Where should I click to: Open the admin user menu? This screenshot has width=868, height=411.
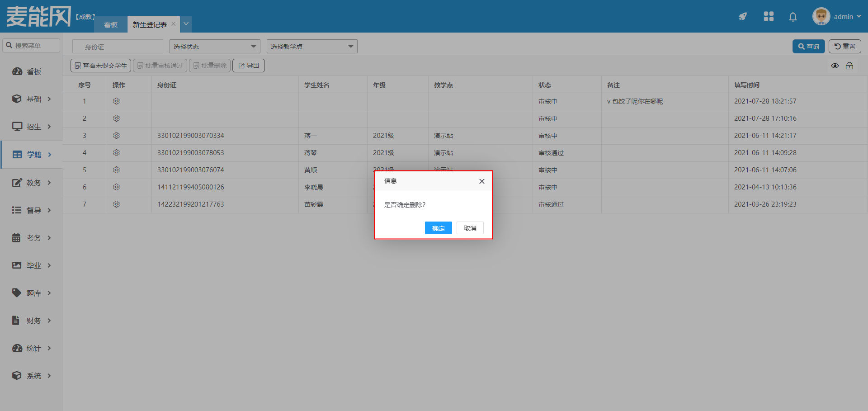(x=837, y=17)
